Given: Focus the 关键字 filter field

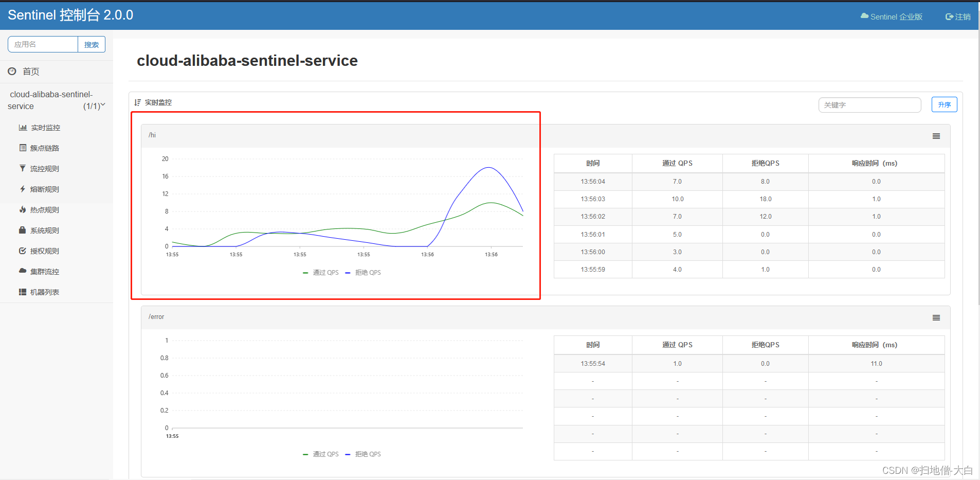Looking at the screenshot, I should (869, 105).
